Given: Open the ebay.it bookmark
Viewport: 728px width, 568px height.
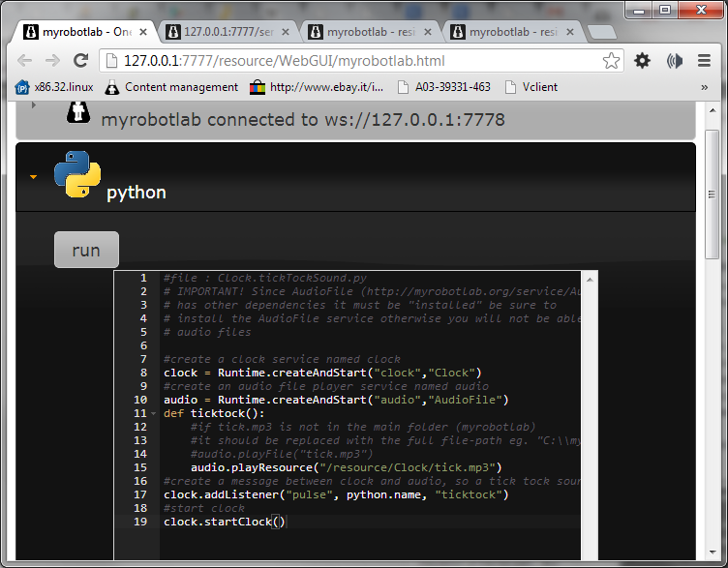Looking at the screenshot, I should click(317, 87).
